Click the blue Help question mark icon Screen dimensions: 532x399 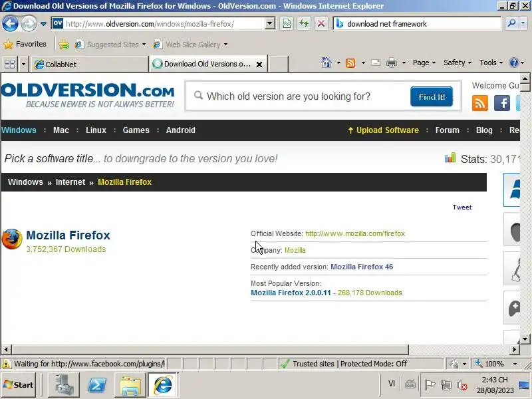tap(513, 63)
